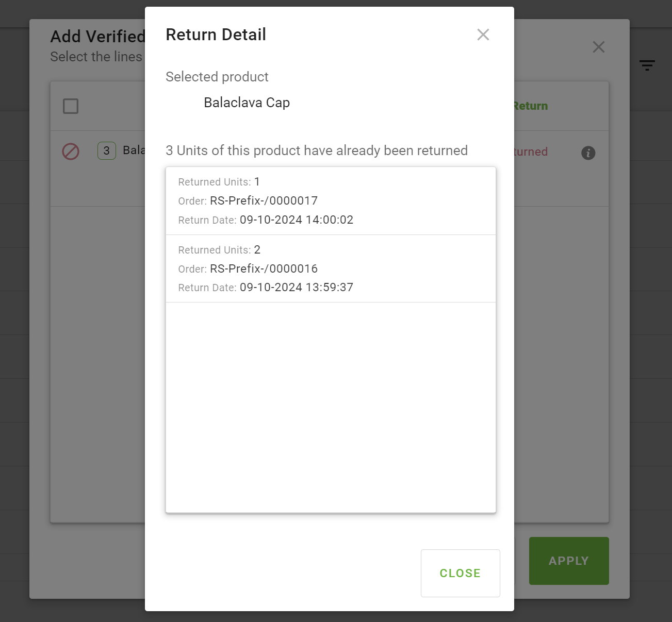The height and width of the screenshot is (622, 672).
Task: Click return date 09-10-2024 14:00:02
Action: [x=297, y=220]
